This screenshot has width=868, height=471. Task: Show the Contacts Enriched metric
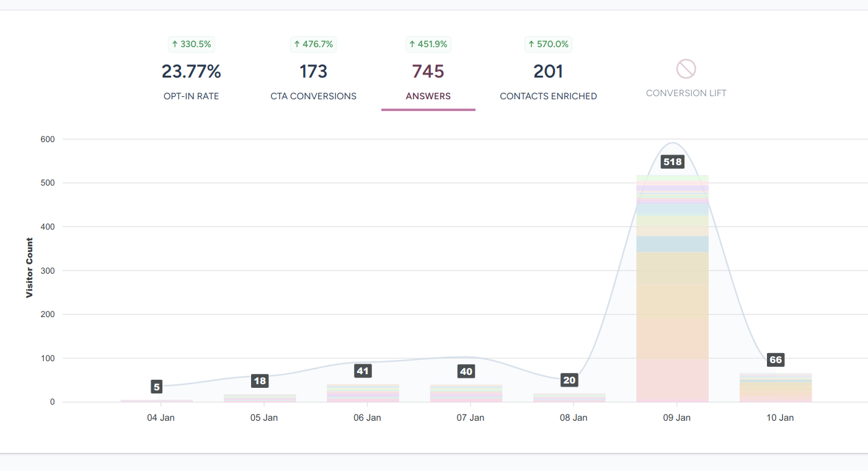pos(548,79)
